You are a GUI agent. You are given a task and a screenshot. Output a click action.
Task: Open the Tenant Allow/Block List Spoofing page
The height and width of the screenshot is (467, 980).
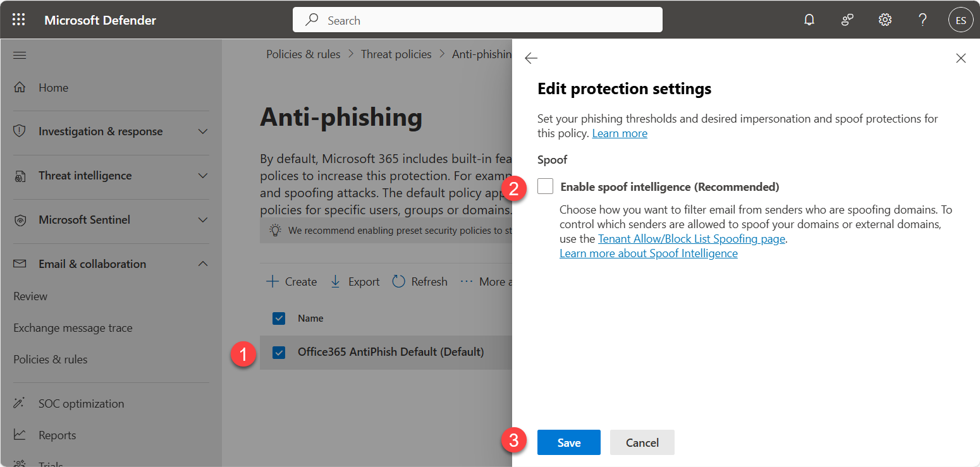(691, 238)
